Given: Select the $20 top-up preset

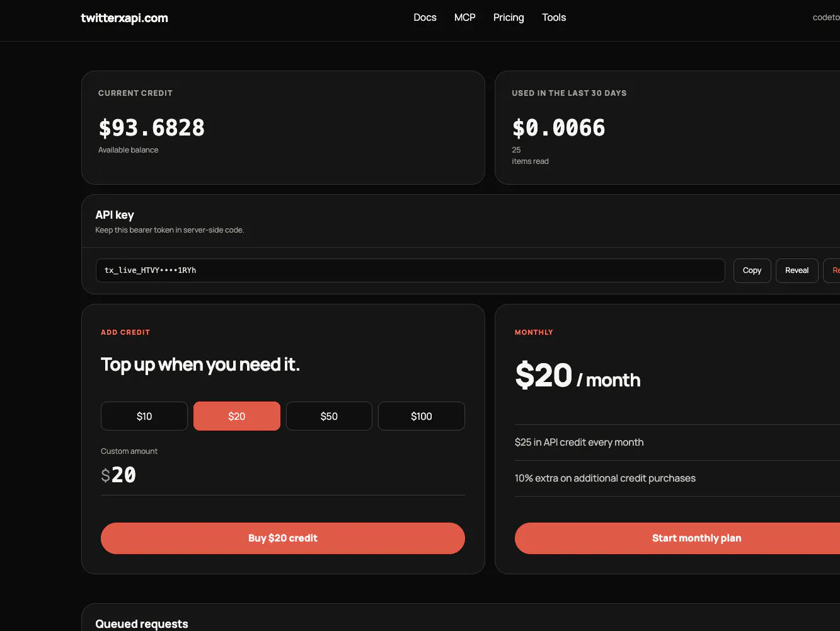Looking at the screenshot, I should coord(237,416).
